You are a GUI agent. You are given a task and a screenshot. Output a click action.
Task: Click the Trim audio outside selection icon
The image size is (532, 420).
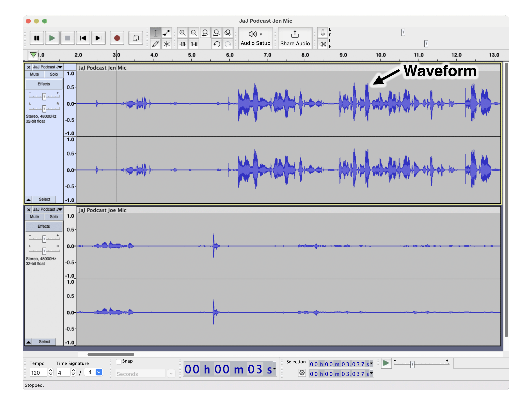coord(182,44)
